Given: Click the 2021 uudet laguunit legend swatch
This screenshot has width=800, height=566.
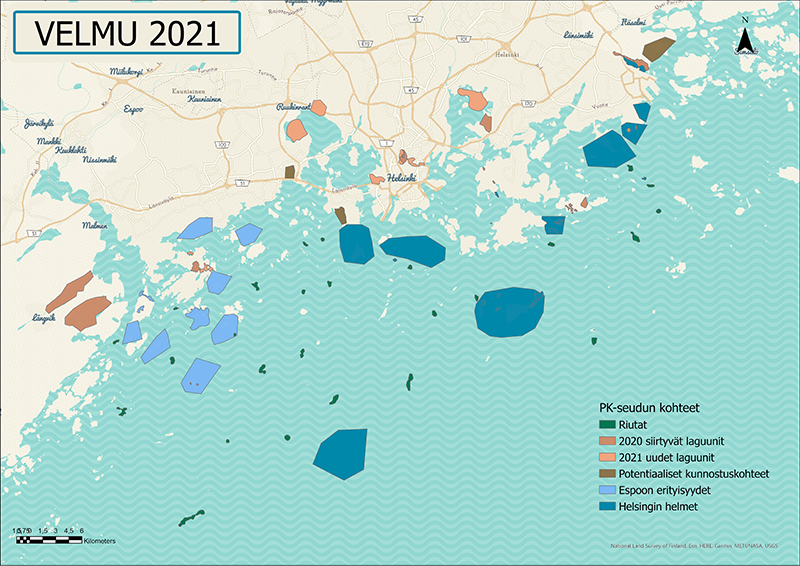Looking at the screenshot, I should click(607, 457).
